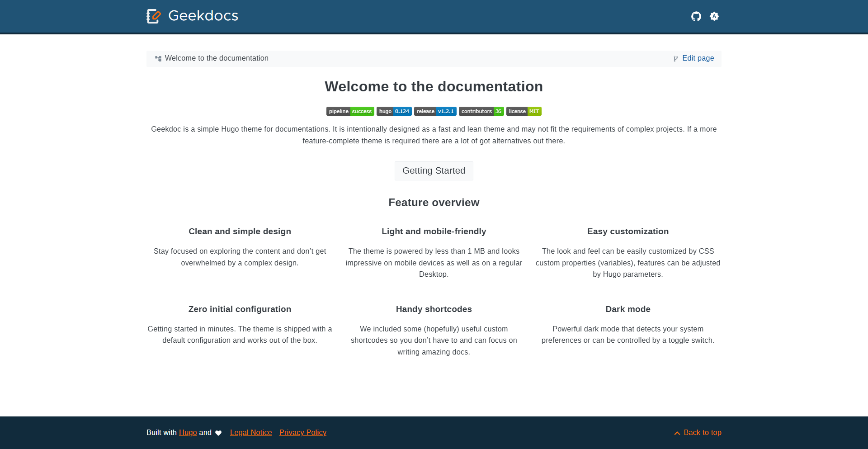Click the 'Geekdoc is a simple Hugo theme' paragraph
The width and height of the screenshot is (868, 449).
tap(434, 135)
